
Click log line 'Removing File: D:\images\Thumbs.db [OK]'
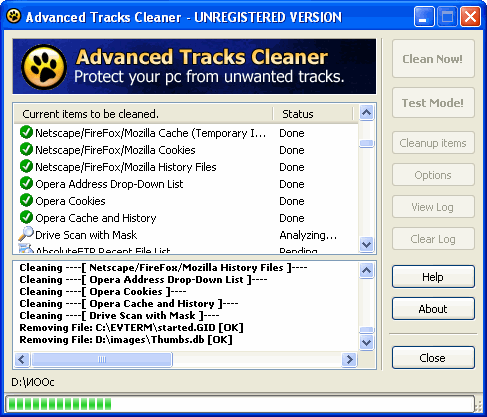coord(126,340)
